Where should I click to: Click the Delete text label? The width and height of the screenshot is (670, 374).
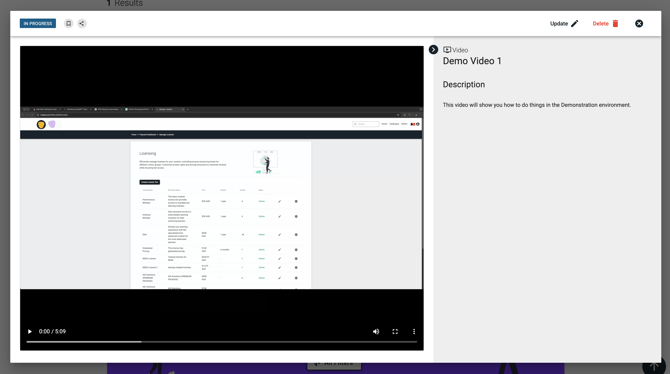tap(600, 24)
